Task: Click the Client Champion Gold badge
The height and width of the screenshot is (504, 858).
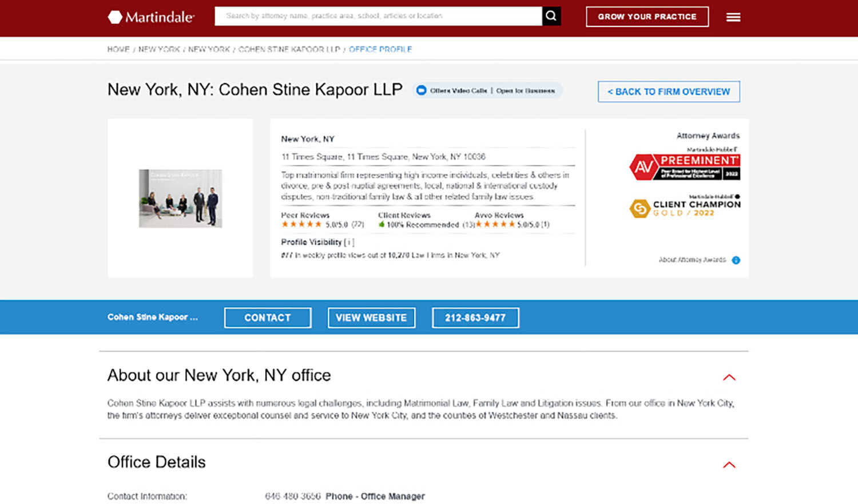Action: tap(684, 208)
